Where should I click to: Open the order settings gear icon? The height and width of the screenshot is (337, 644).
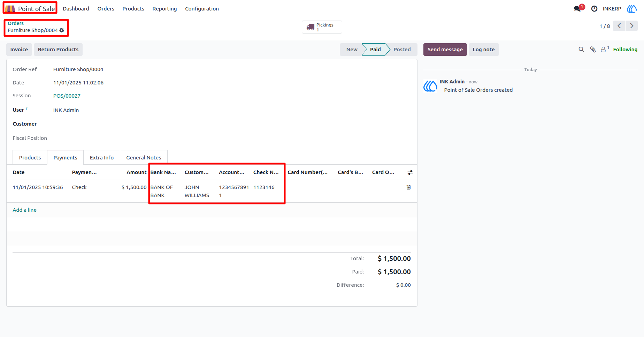click(62, 30)
